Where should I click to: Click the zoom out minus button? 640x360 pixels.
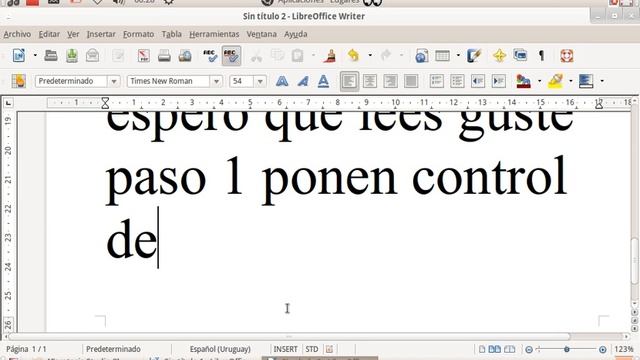pyautogui.click(x=529, y=350)
